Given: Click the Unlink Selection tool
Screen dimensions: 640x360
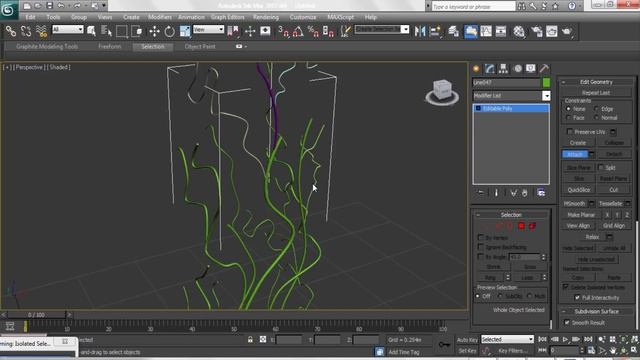Looking at the screenshot, I should [x=26, y=31].
